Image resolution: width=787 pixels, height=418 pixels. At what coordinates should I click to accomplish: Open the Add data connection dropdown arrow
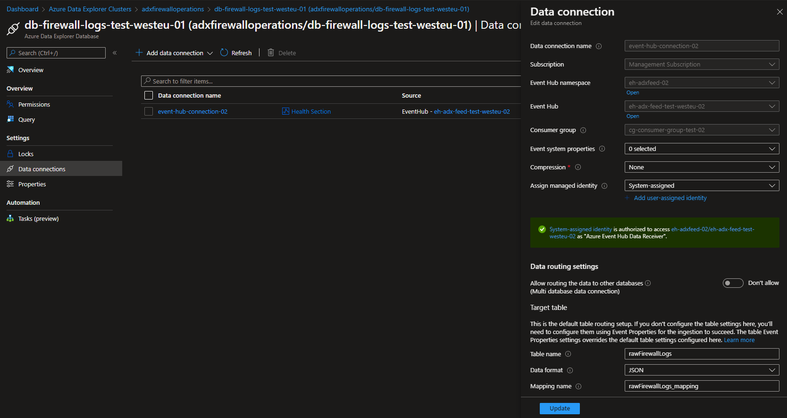pyautogui.click(x=210, y=53)
